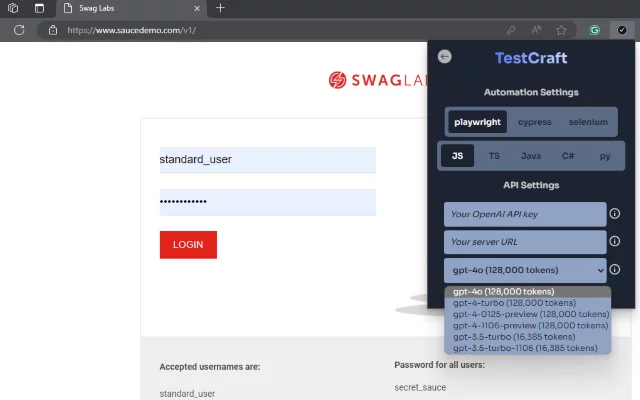Viewport: 640px width, 400px height.
Task: Click info icon beside server URL field
Action: (615, 242)
